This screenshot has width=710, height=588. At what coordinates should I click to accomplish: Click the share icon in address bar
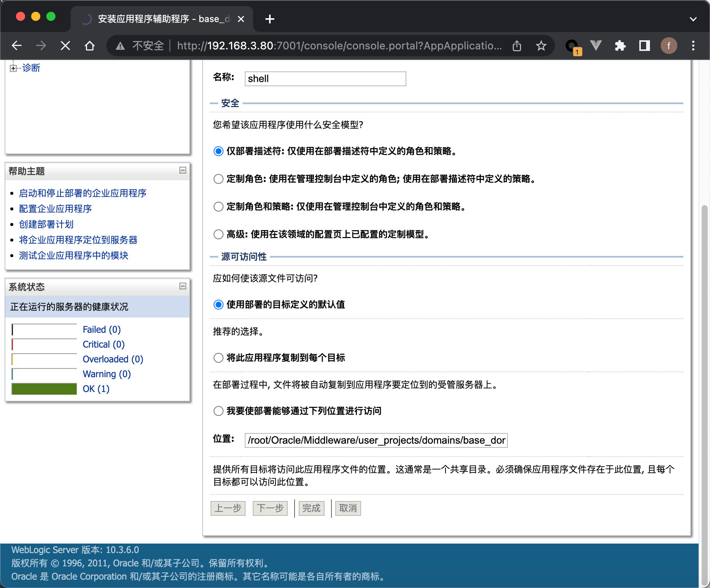point(517,46)
